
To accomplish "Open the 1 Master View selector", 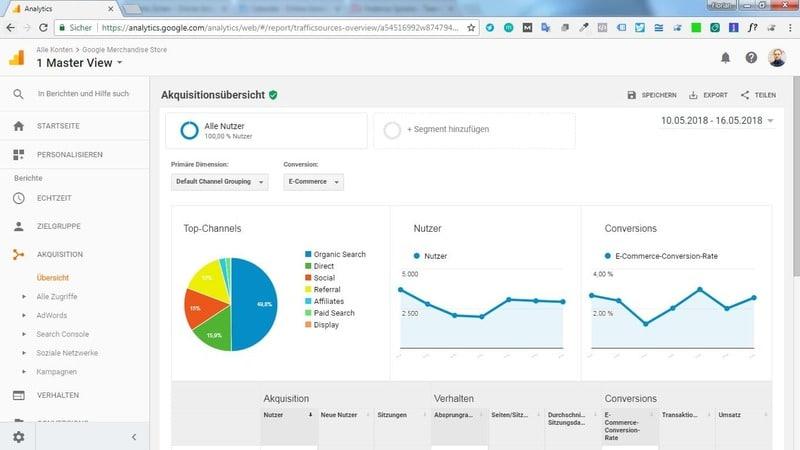I will point(80,63).
